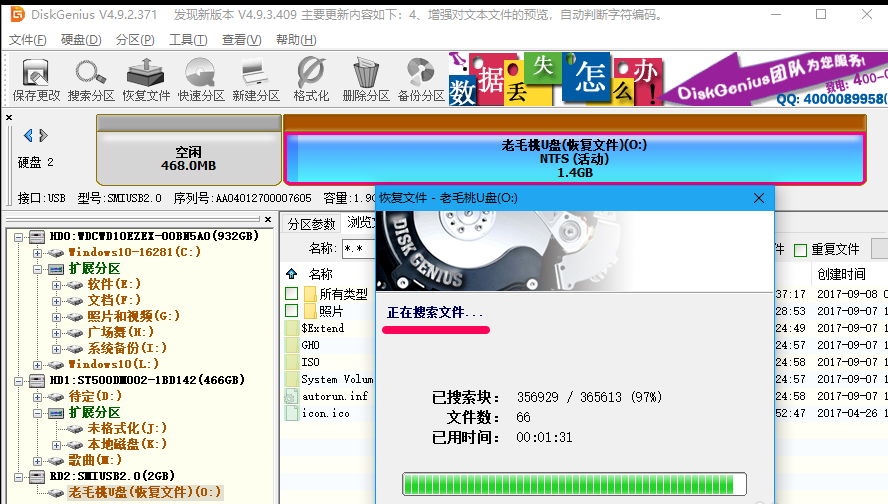Viewport: 888px width, 504px height.
Task: Click the $Extend folder icon
Action: [x=292, y=328]
